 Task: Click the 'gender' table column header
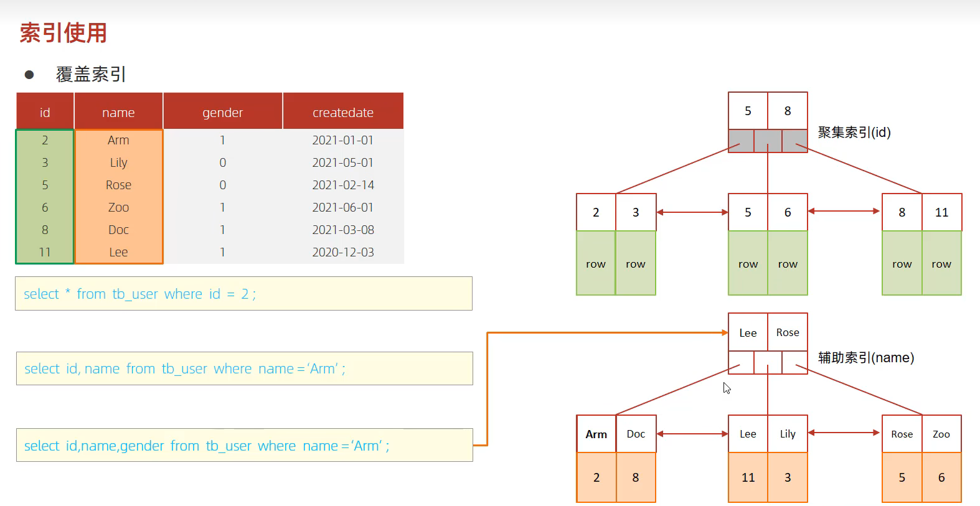pos(222,112)
